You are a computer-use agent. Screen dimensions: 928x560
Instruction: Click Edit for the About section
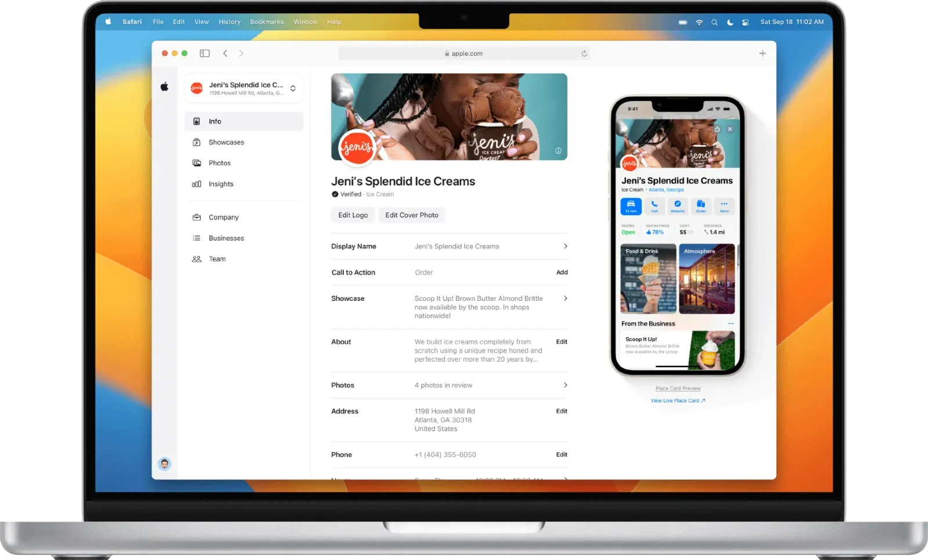click(561, 342)
